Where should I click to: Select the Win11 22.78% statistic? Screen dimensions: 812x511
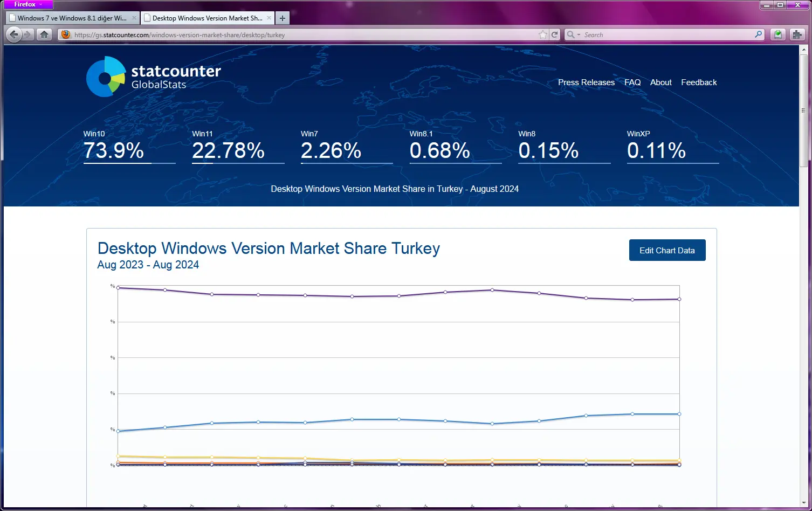[238, 146]
